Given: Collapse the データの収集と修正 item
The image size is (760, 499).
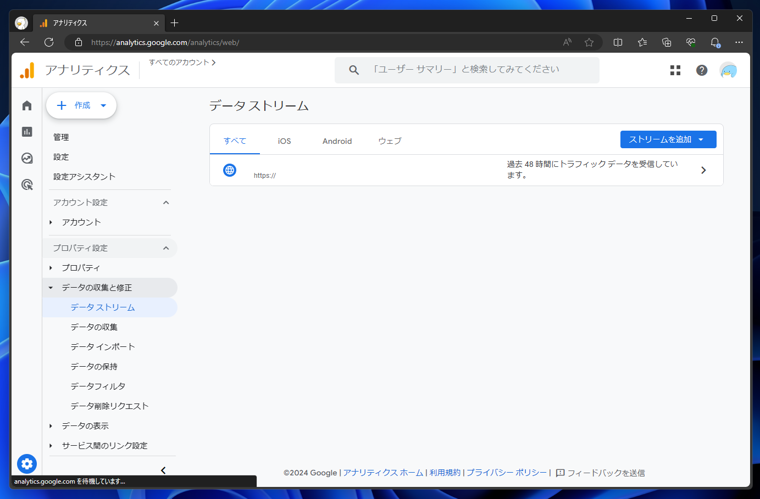Looking at the screenshot, I should pyautogui.click(x=51, y=288).
